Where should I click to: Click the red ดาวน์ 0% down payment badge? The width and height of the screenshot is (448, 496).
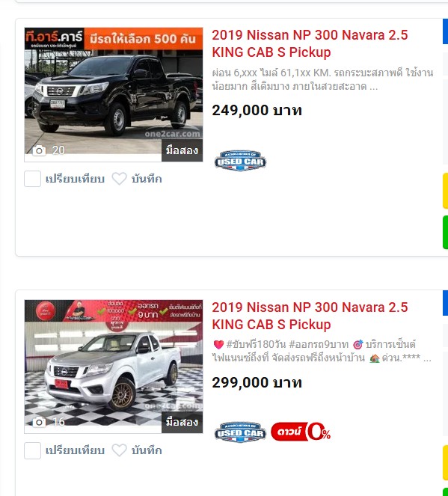(x=301, y=432)
